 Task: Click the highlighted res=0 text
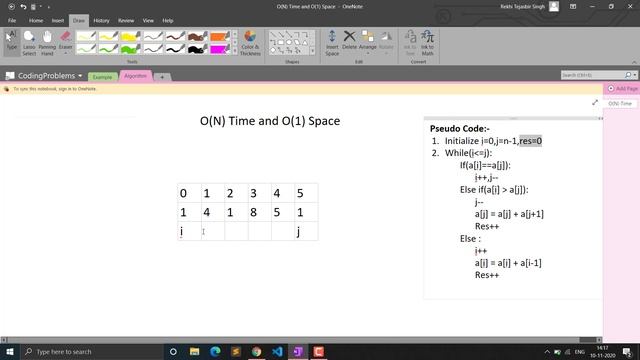(530, 141)
